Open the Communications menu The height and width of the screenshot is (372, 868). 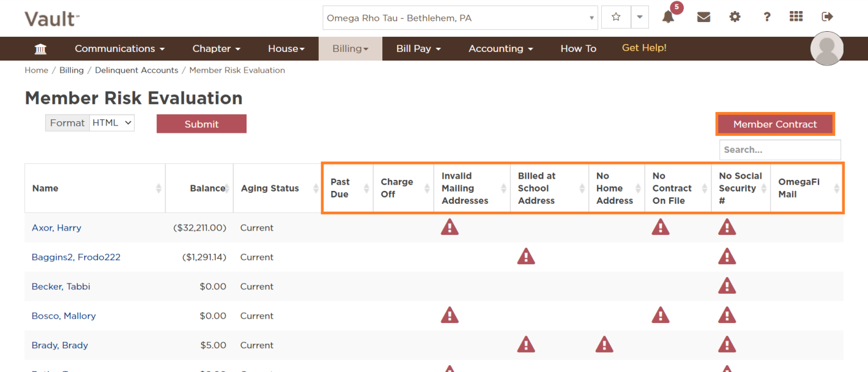[x=120, y=49]
